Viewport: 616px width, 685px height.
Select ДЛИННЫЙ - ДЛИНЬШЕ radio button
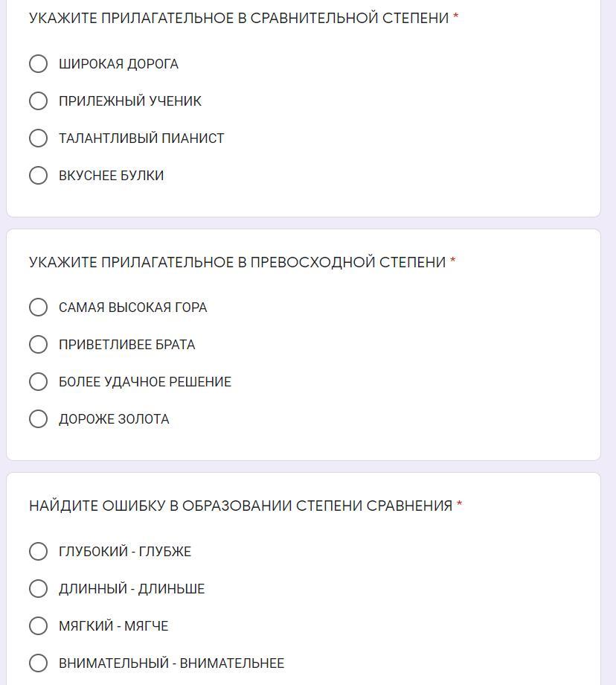[38, 589]
